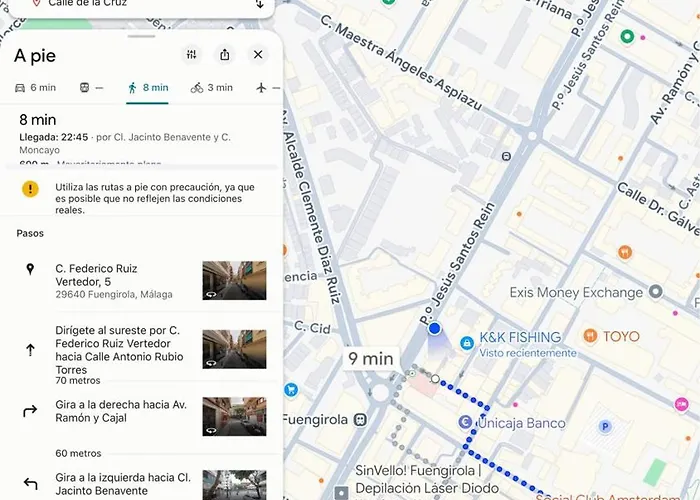Click the K&K FISHING store marker

(x=466, y=343)
